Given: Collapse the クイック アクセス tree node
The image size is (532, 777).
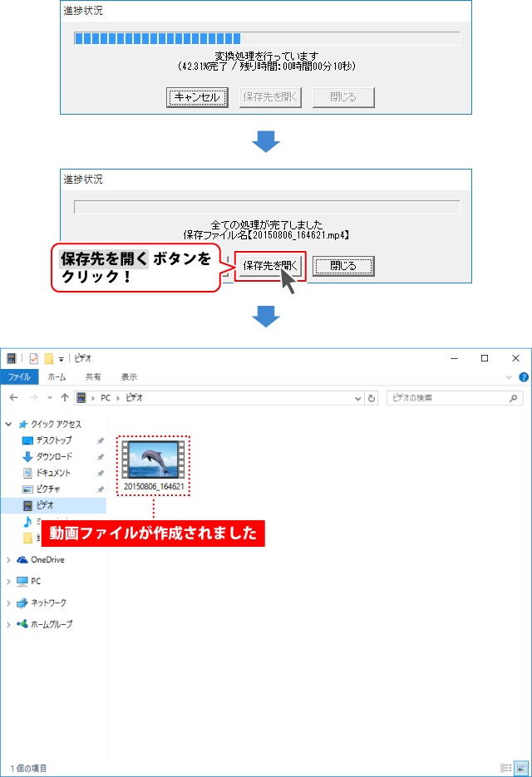Looking at the screenshot, I should pos(8,424).
